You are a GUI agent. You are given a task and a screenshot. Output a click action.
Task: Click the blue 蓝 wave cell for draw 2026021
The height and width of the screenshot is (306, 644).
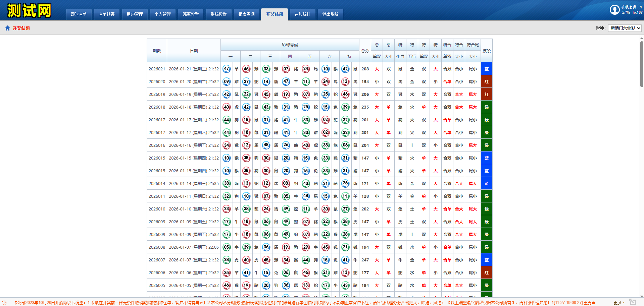(x=486, y=69)
